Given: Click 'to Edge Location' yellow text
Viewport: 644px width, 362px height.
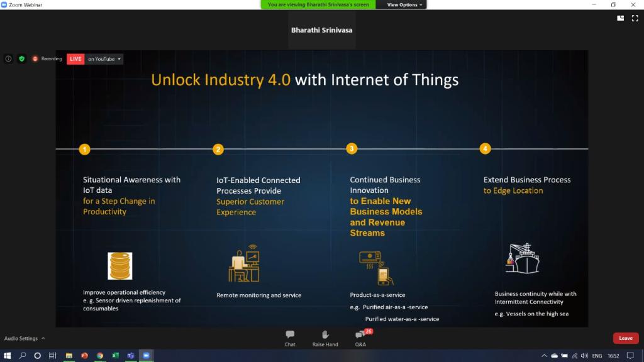Looking at the screenshot, I should [513, 190].
